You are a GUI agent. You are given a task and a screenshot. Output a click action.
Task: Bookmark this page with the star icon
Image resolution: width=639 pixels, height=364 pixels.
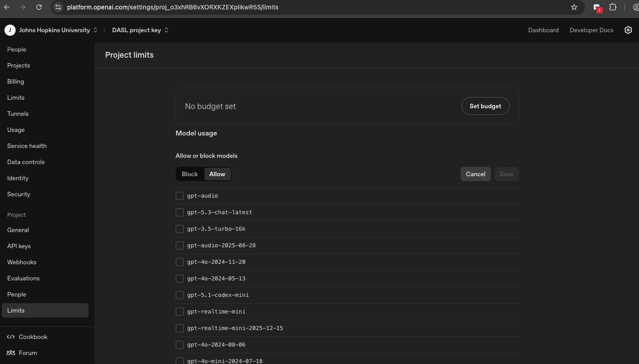(574, 7)
